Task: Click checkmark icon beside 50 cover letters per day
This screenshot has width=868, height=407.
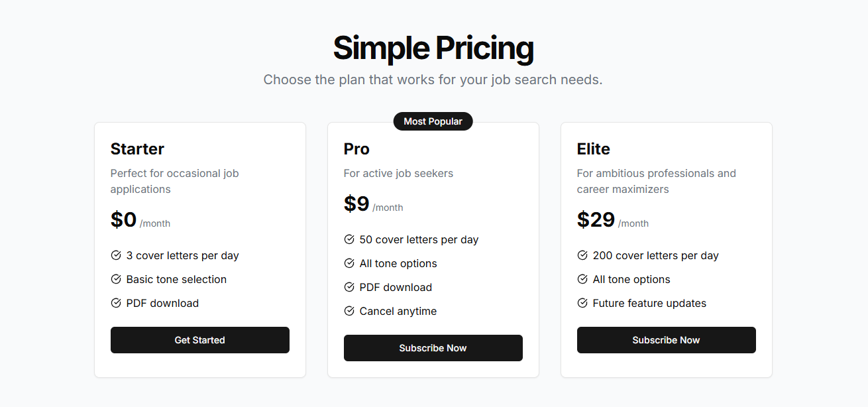Action: (x=349, y=239)
